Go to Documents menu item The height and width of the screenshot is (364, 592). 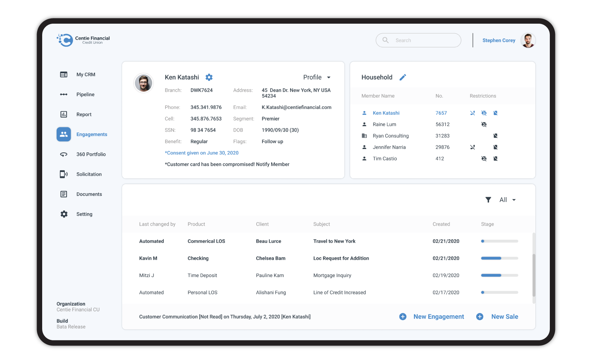pos(89,194)
